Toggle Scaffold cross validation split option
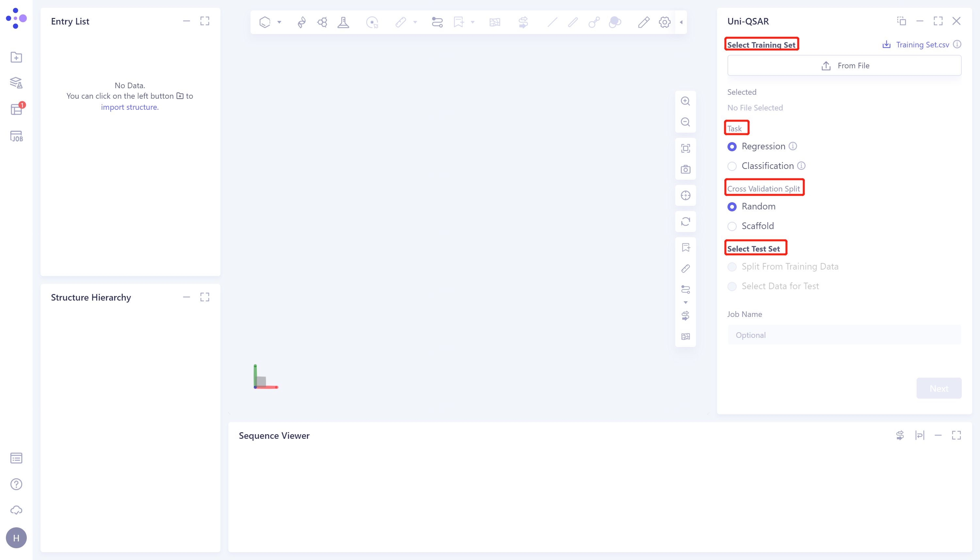The image size is (980, 560). pos(732,225)
